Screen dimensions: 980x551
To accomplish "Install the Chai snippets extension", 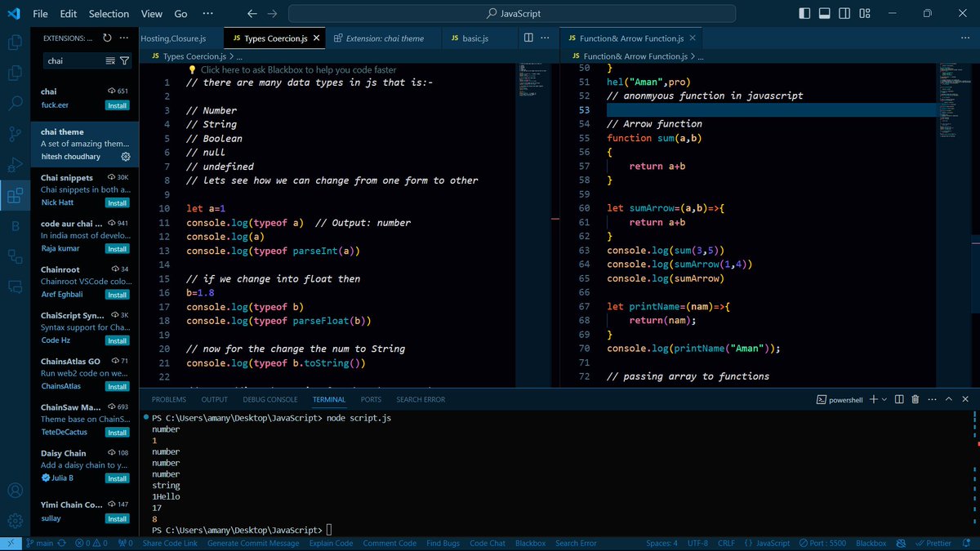I will click(x=117, y=202).
